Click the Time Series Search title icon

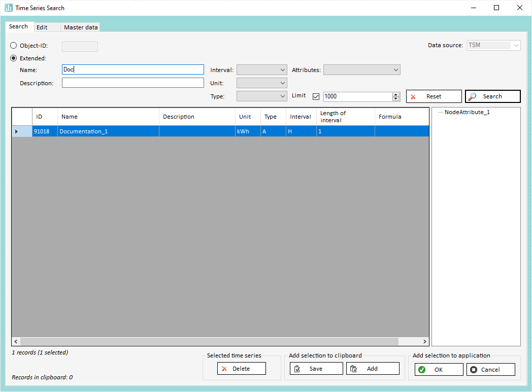click(9, 8)
